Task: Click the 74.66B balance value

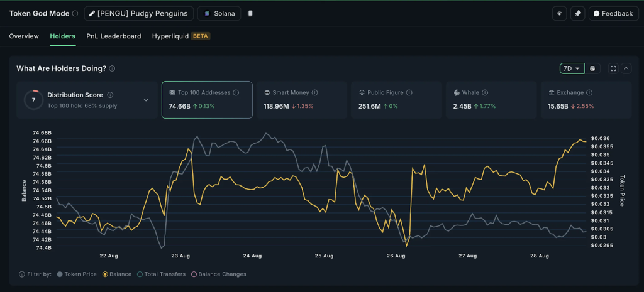Action: tap(179, 106)
